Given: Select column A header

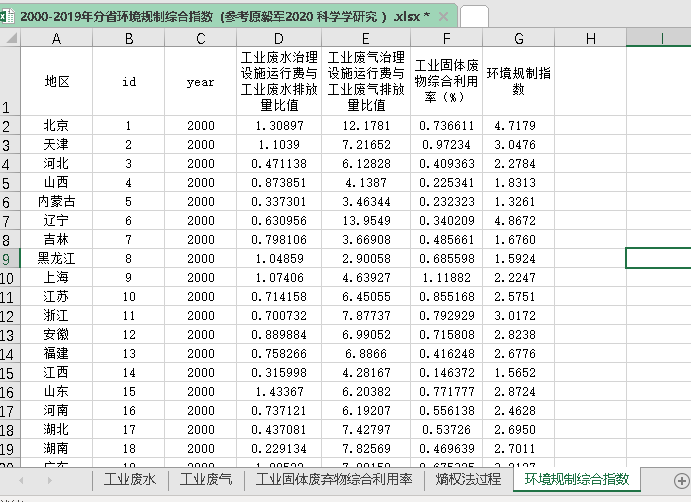Looking at the screenshot, I should (56, 38).
